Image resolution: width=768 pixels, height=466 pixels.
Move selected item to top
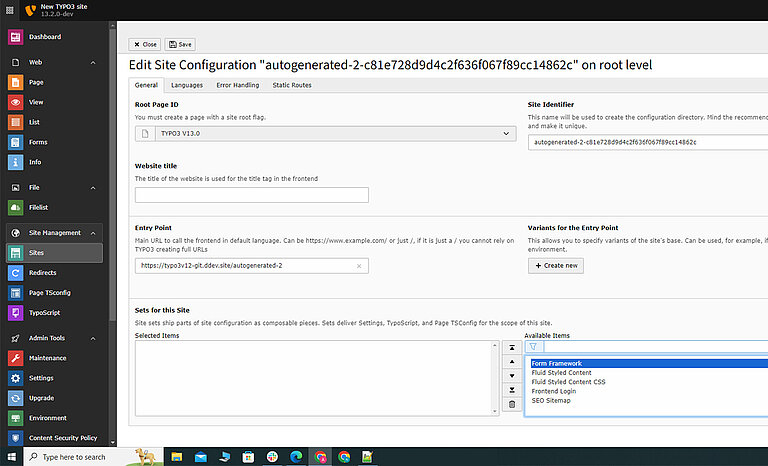(x=512, y=347)
